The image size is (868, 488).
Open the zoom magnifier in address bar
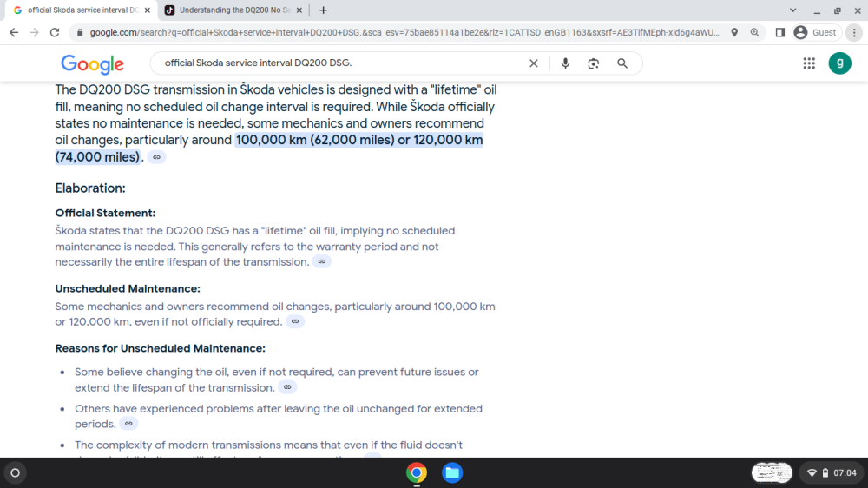pyautogui.click(x=754, y=33)
